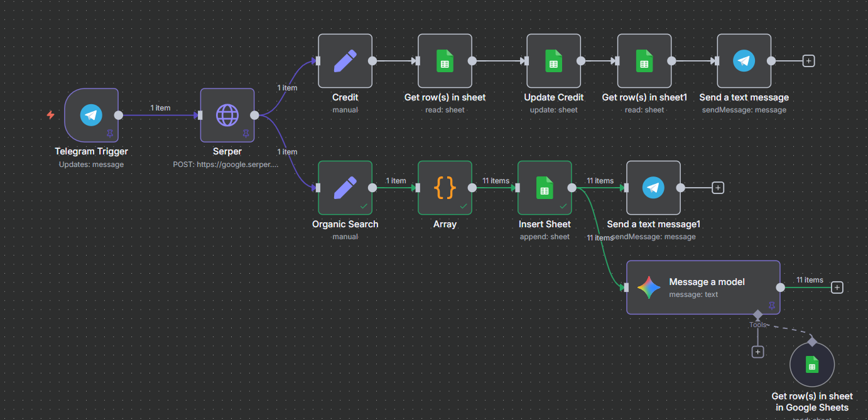Expand the Tools connector plus below Message a model
868x420 pixels.
[x=757, y=352]
